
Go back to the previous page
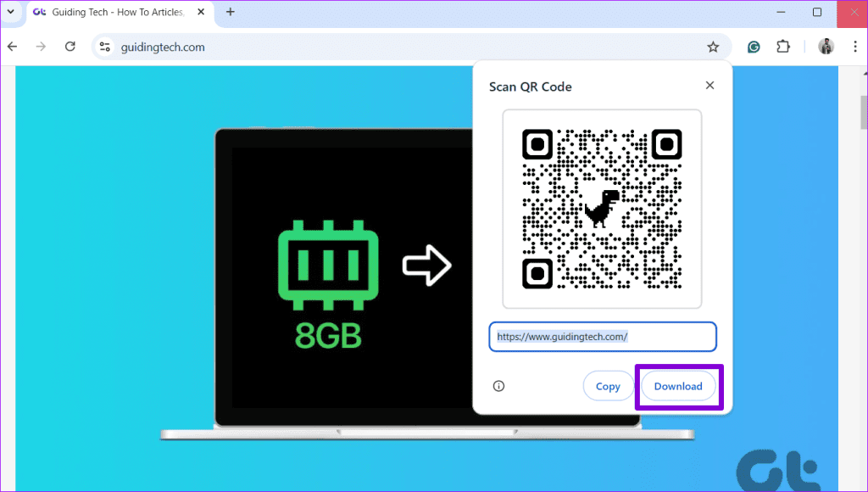(x=12, y=48)
